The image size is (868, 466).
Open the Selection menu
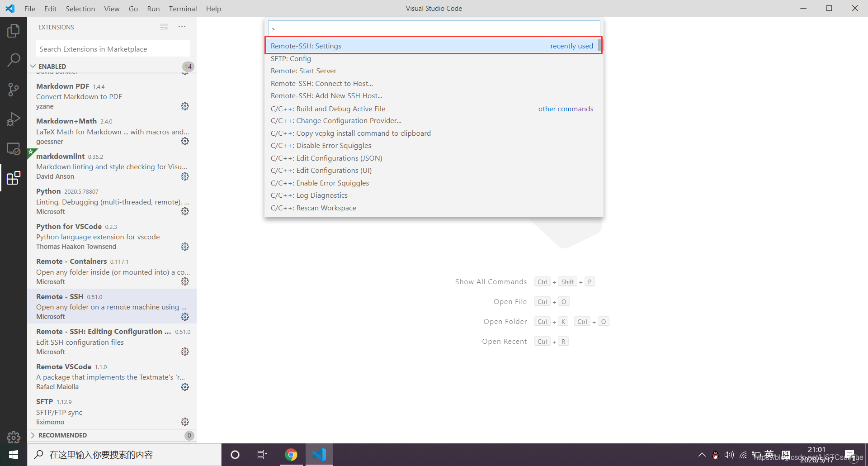80,9
